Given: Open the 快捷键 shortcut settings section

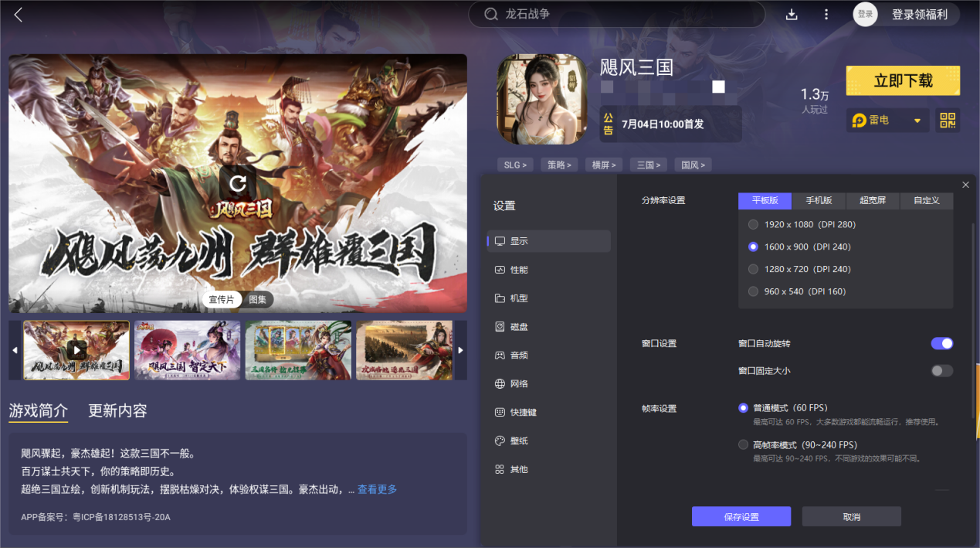Looking at the screenshot, I should pyautogui.click(x=549, y=413).
